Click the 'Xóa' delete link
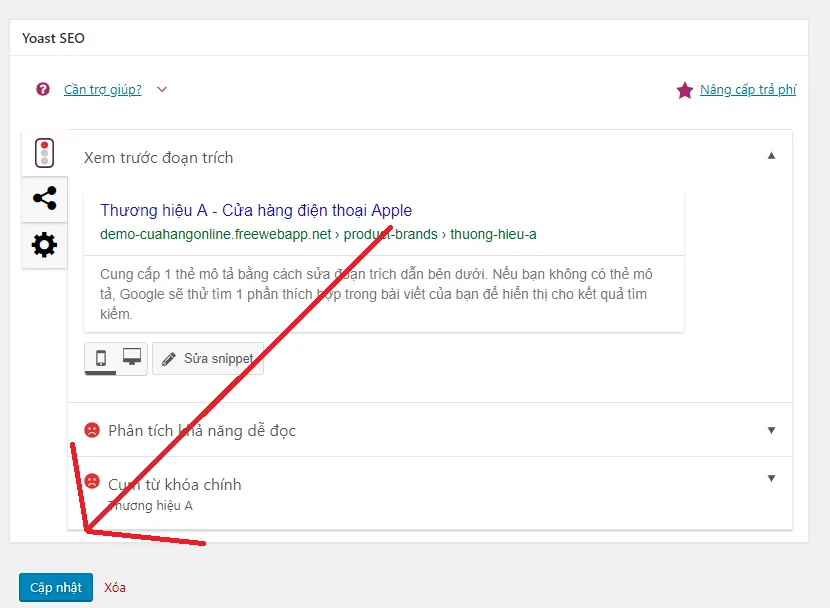Screen dimensions: 830x608 pos(115,587)
